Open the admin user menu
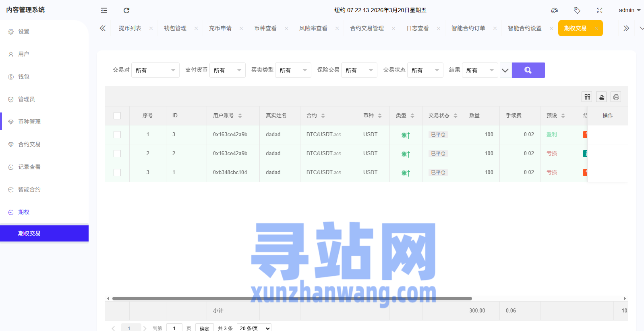The height and width of the screenshot is (331, 644). pos(629,10)
